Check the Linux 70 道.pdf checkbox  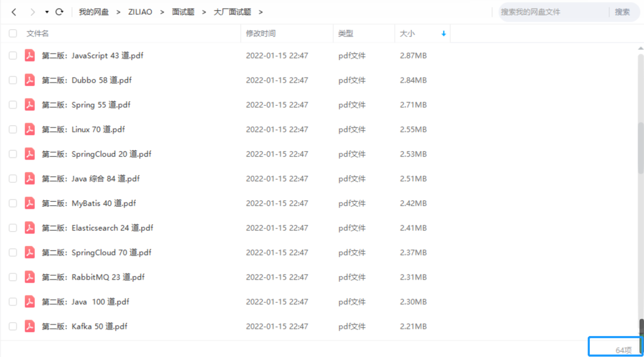[13, 129]
